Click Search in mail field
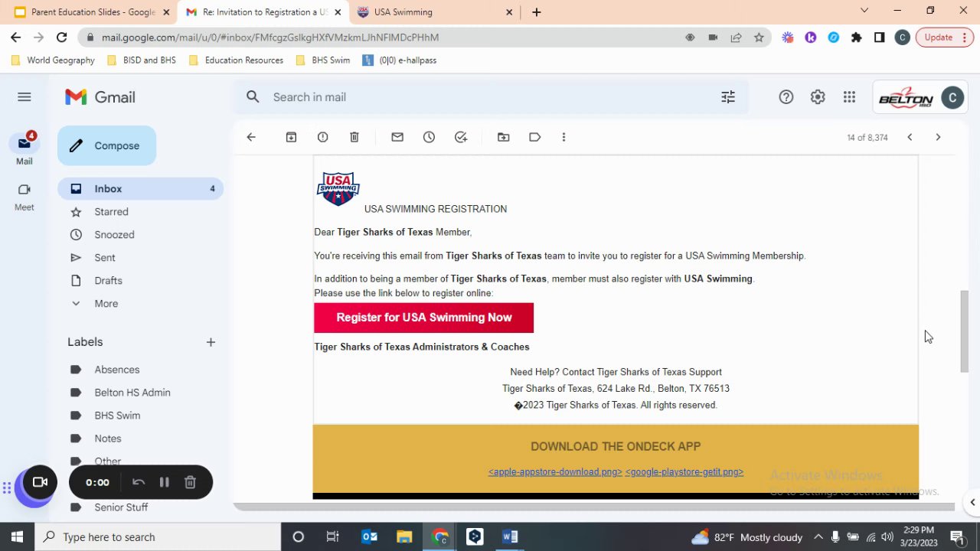The height and width of the screenshot is (551, 980). 490,96
